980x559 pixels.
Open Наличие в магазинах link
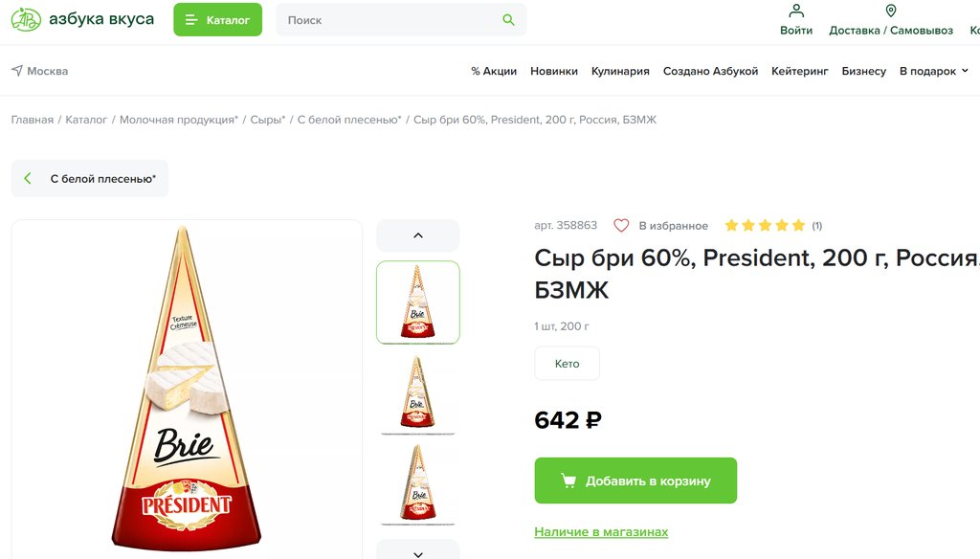click(601, 532)
